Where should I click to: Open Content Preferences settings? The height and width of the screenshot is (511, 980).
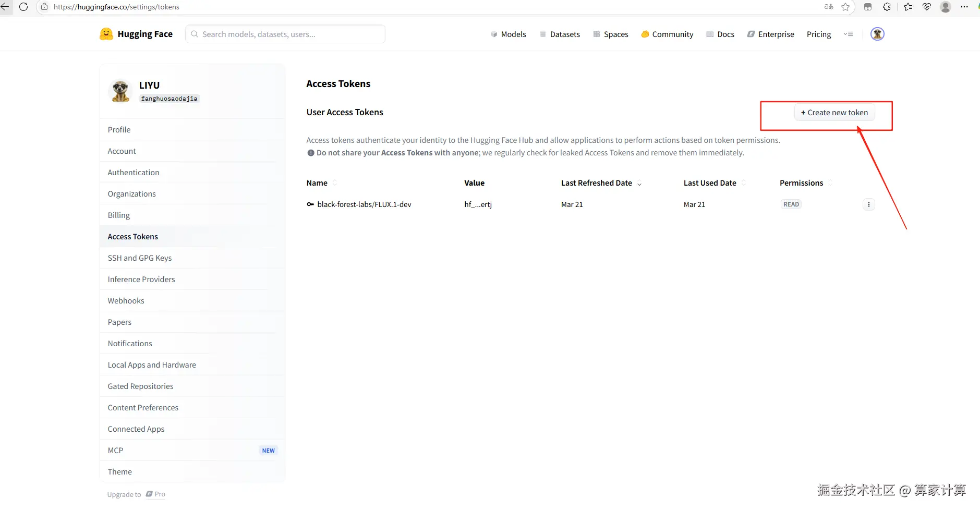click(x=192, y=408)
